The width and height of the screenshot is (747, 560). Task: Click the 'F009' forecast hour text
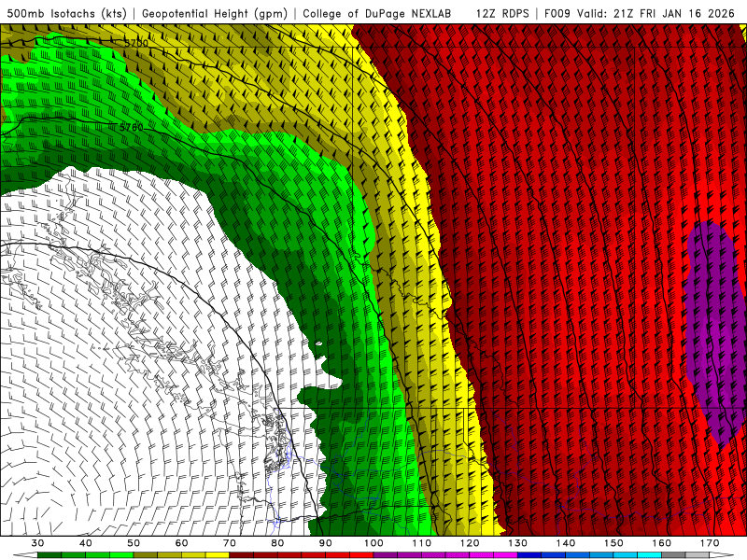tap(557, 13)
